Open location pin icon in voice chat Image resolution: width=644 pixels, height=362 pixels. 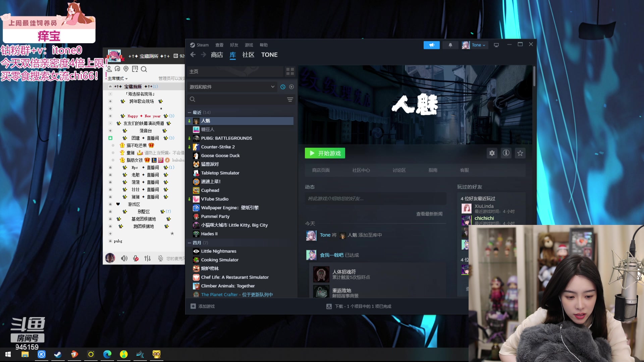(126, 69)
